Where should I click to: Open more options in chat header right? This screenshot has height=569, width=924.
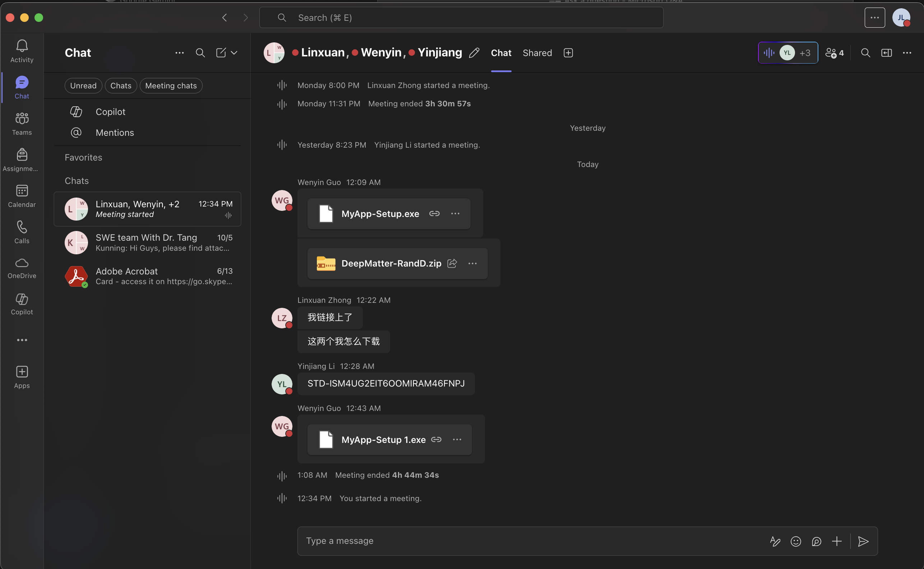(x=907, y=53)
